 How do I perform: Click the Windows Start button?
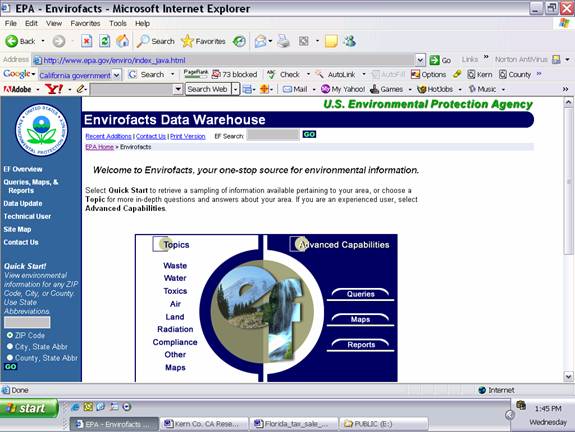[x=29, y=408]
